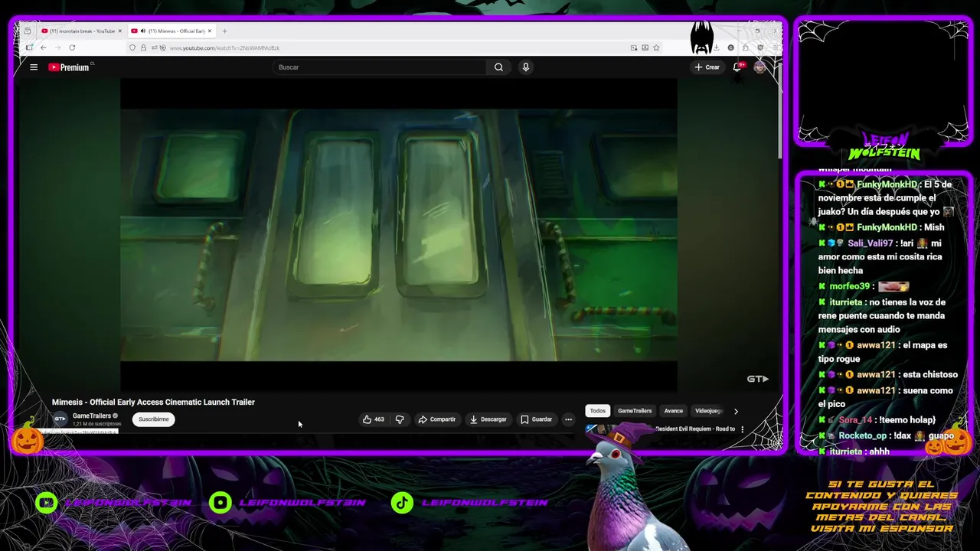
Task: Open the Crear upload menu
Action: click(707, 67)
